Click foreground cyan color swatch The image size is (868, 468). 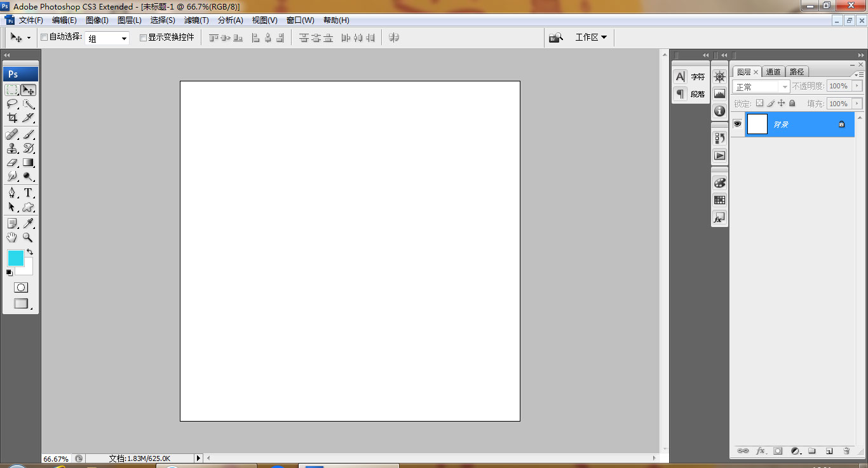pyautogui.click(x=15, y=258)
